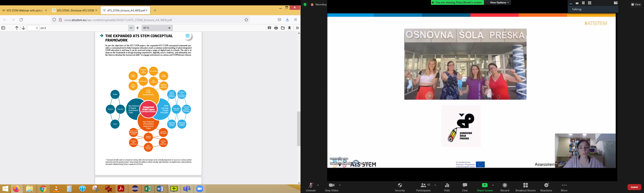Stop Video in the Zoom toolbar
The width and height of the screenshot is (644, 193).
point(331,187)
